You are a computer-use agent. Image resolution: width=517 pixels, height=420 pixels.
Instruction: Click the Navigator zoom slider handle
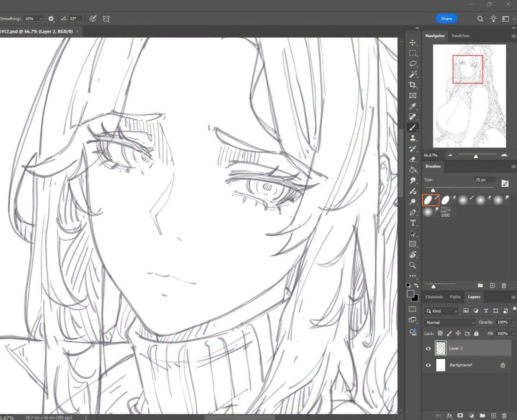pyautogui.click(x=476, y=157)
